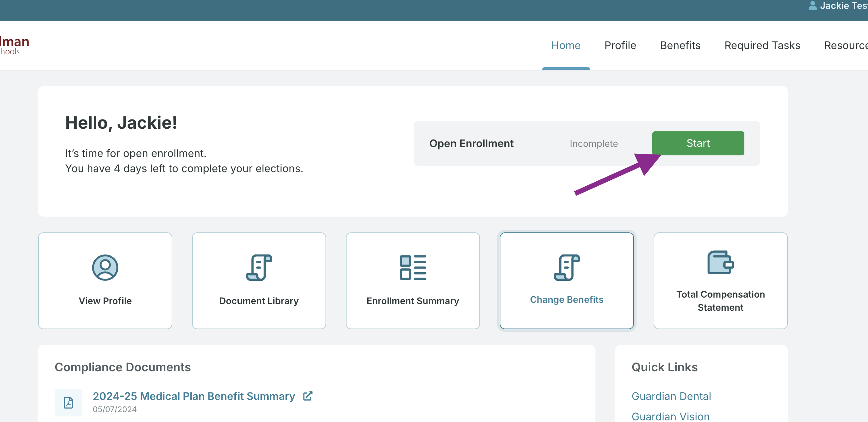
Task: Click the Change Benefits scroll icon
Action: point(567,267)
